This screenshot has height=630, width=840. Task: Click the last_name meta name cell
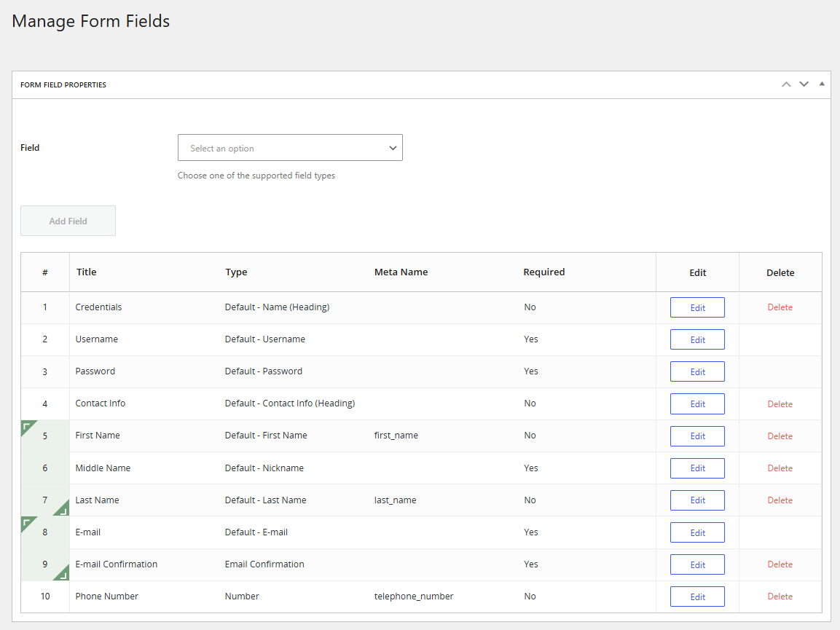coord(396,500)
